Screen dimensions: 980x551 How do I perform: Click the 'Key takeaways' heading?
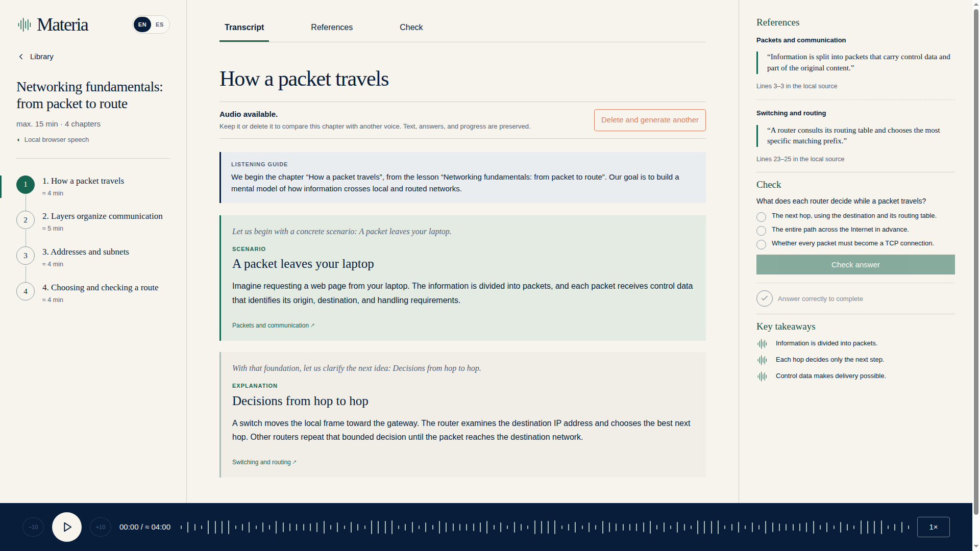786,327
